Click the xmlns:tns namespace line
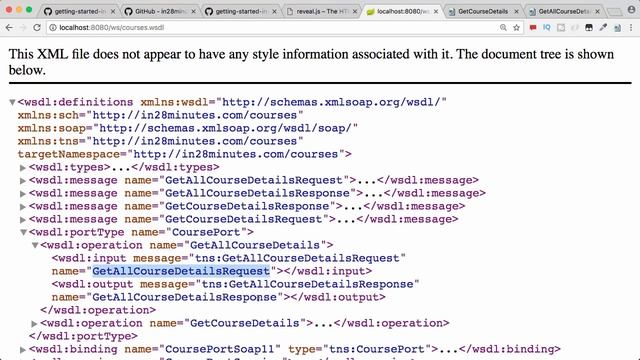 pos(160,141)
